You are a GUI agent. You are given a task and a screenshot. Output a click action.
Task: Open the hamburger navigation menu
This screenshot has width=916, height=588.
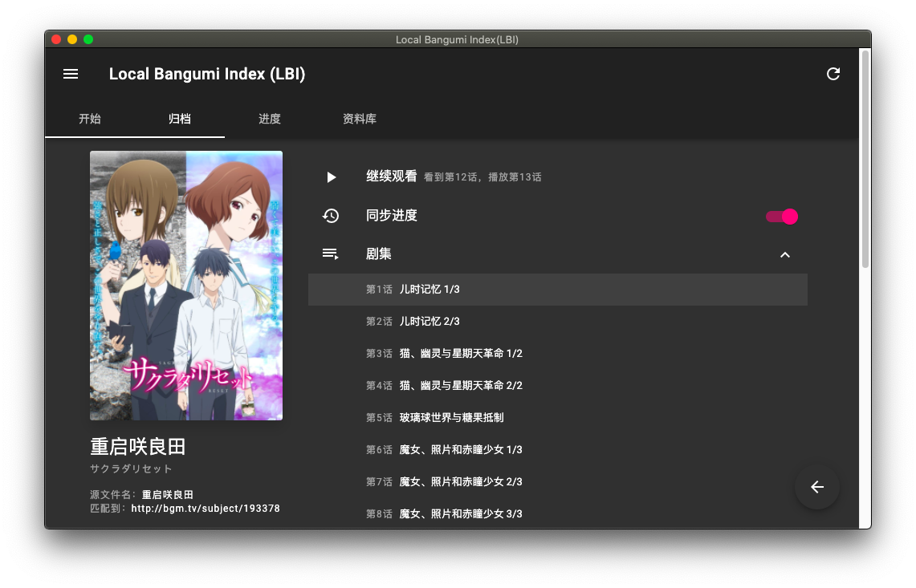71,74
